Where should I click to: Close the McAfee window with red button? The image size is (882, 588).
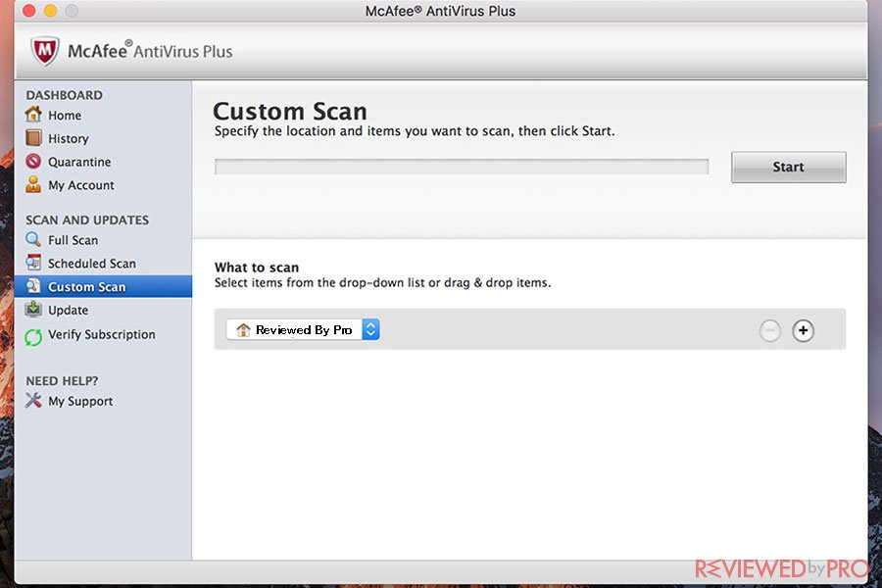pyautogui.click(x=28, y=11)
